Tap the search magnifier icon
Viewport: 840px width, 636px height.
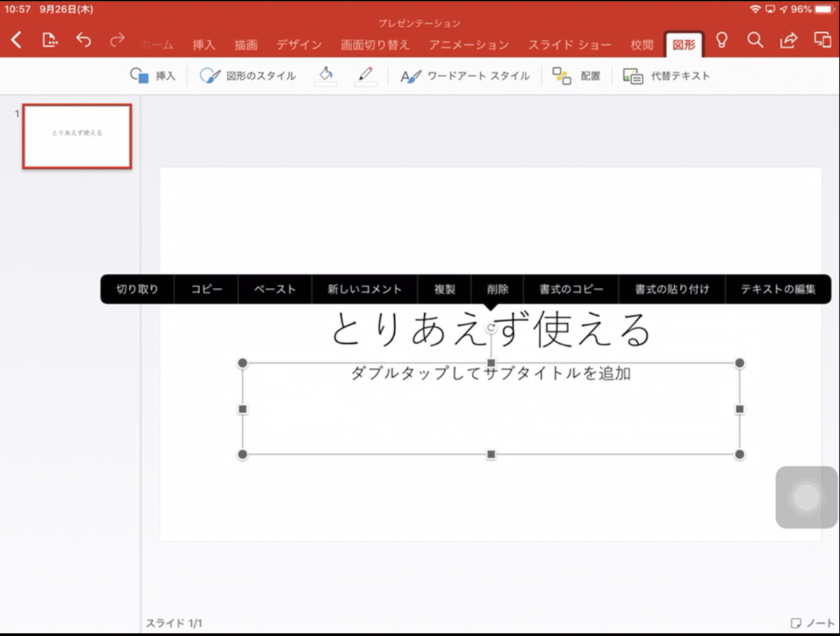tap(755, 41)
